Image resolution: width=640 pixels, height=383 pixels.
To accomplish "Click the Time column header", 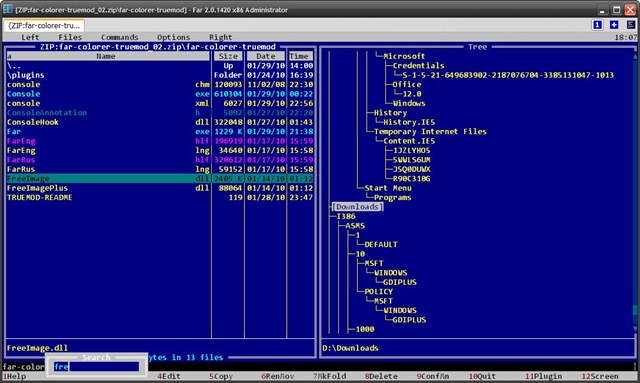I will pos(301,56).
